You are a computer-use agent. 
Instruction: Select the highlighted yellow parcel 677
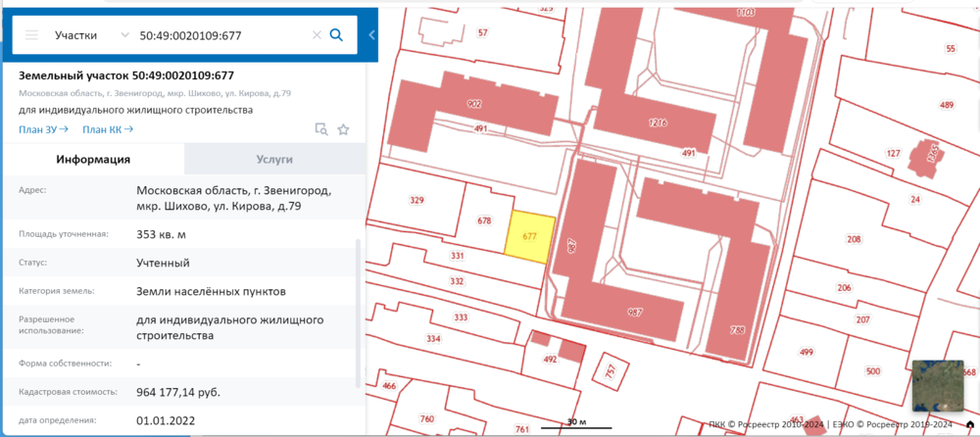[530, 237]
